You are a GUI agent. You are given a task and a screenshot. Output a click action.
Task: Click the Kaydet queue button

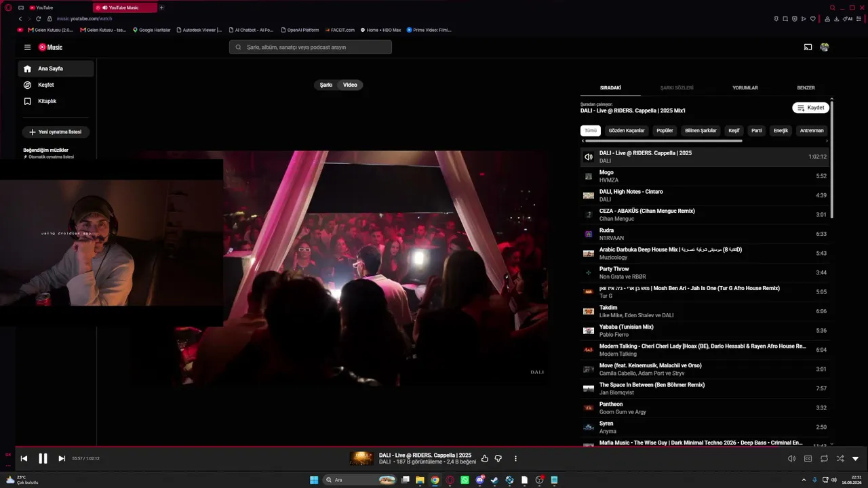[x=810, y=108]
